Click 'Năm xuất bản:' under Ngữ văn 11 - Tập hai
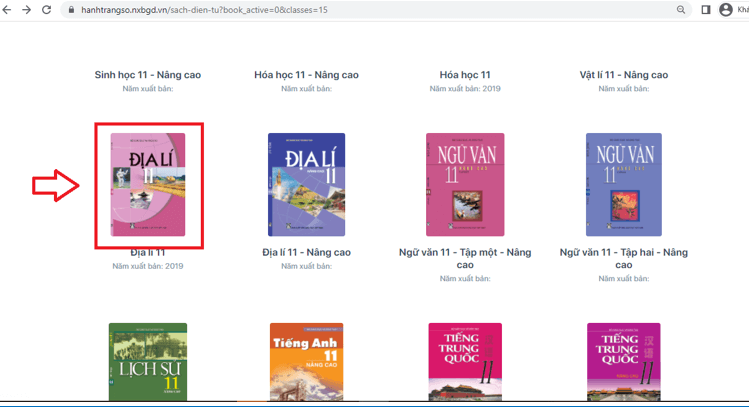752x407 pixels. (x=623, y=279)
